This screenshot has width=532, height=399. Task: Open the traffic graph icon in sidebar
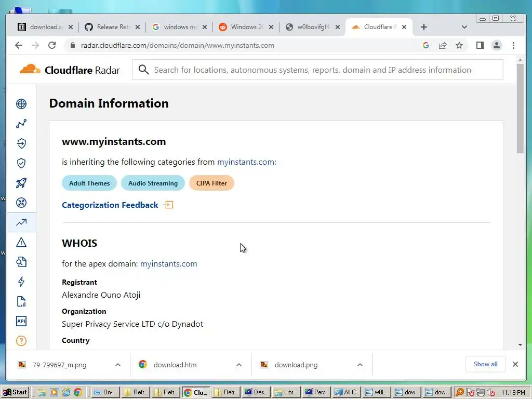pos(21,124)
